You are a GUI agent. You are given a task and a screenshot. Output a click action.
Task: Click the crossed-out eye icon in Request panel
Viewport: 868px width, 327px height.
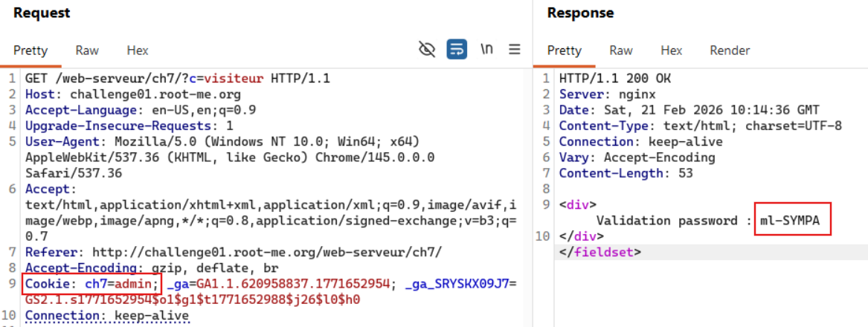pyautogui.click(x=427, y=50)
